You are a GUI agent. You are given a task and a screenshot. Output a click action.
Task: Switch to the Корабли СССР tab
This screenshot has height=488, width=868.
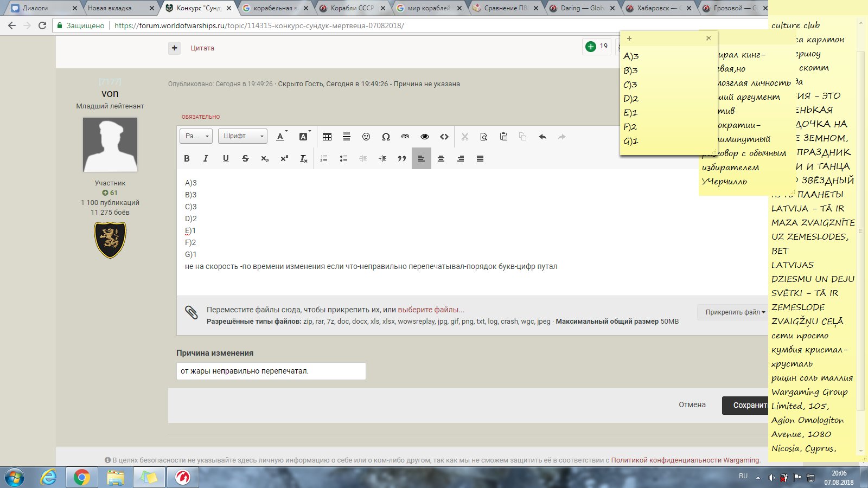pyautogui.click(x=353, y=8)
